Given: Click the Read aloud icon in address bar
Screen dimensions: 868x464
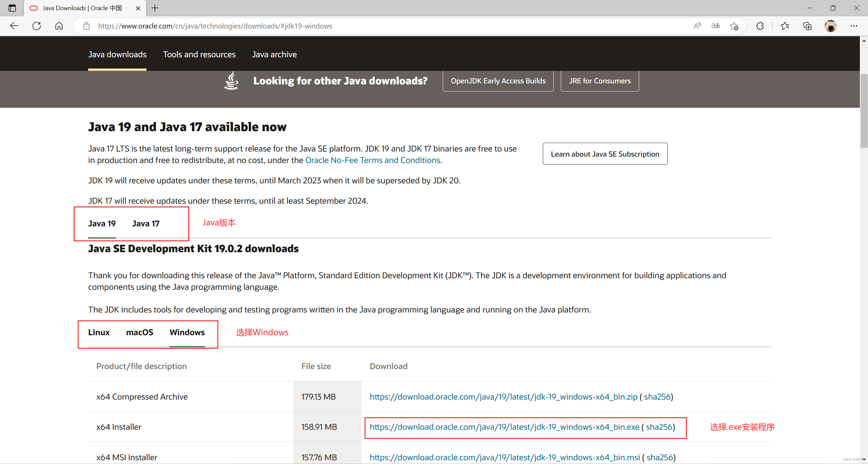Looking at the screenshot, I should pos(697,26).
